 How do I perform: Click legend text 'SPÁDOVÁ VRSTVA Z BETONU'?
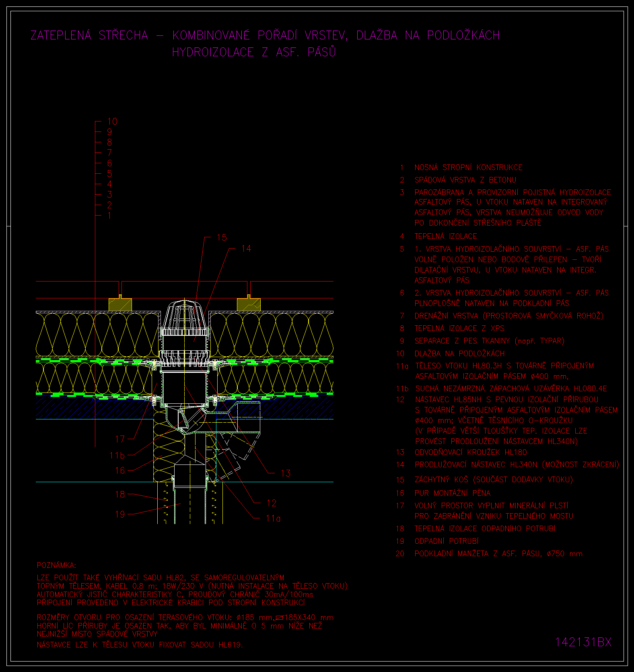465,180
